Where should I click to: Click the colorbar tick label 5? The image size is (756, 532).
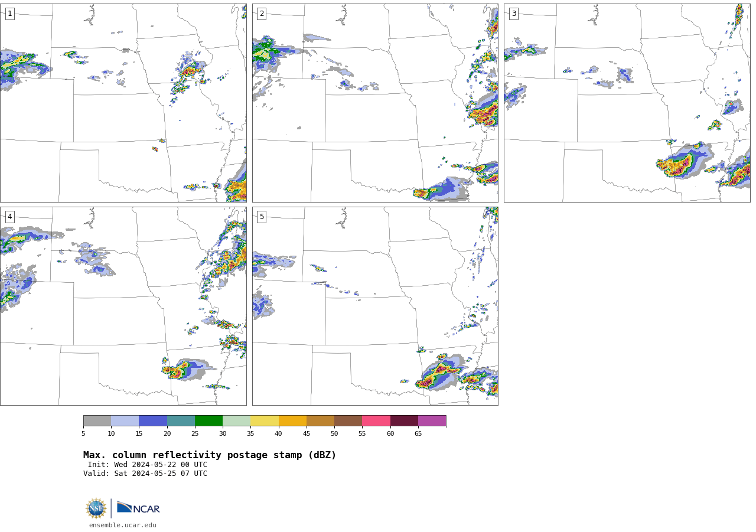[x=83, y=434]
